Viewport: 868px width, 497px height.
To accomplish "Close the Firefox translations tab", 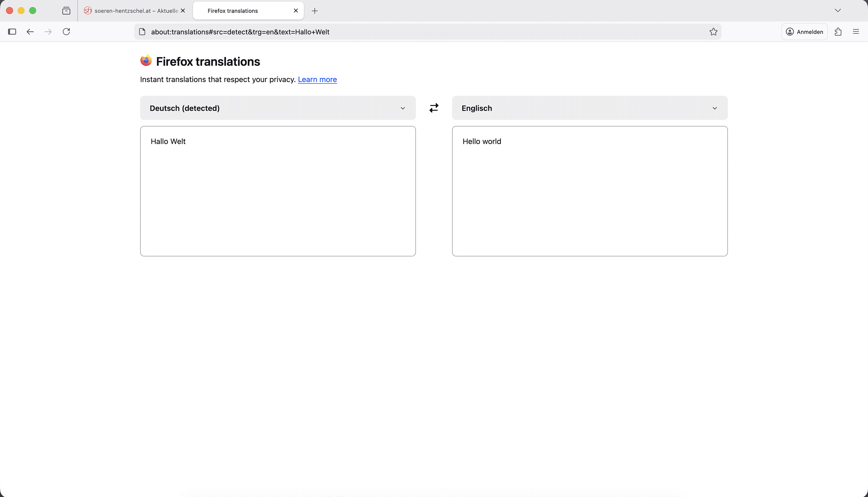I will tap(296, 11).
